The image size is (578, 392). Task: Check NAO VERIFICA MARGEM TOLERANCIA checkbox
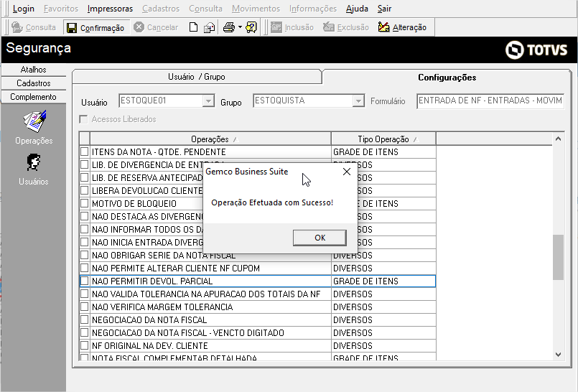pos(85,307)
